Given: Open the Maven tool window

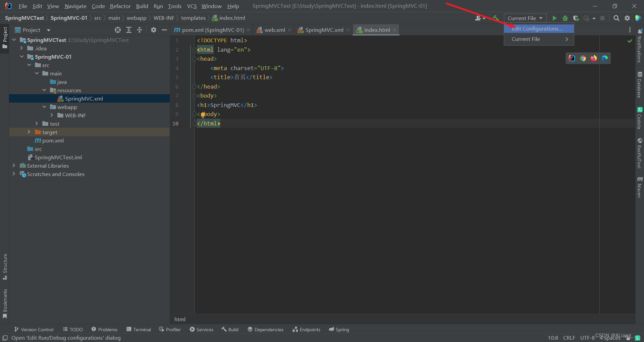Looking at the screenshot, I should tap(640, 187).
